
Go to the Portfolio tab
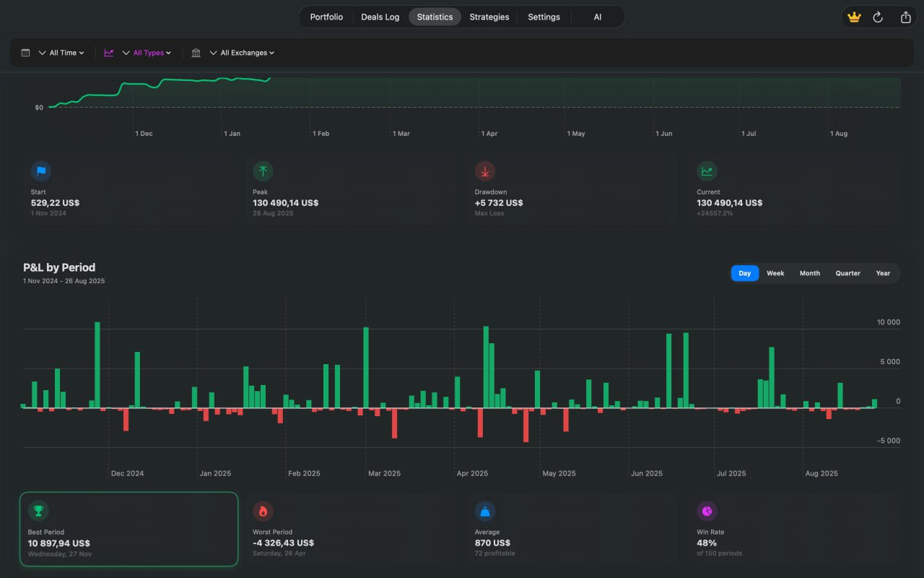[x=326, y=17]
